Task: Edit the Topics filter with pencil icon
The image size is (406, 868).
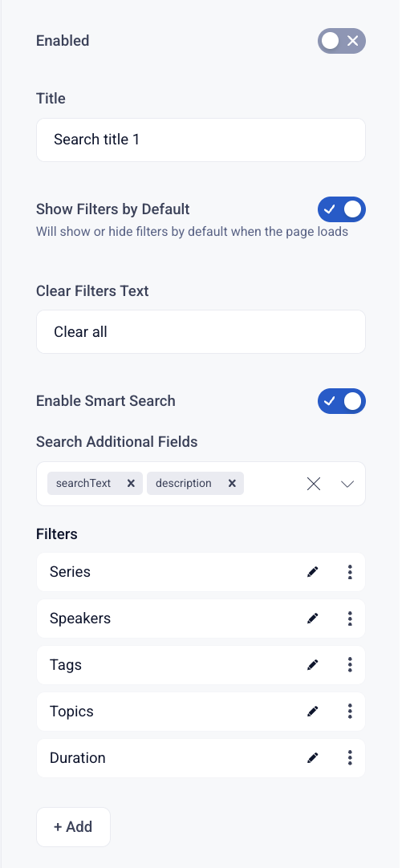Action: coord(313,712)
